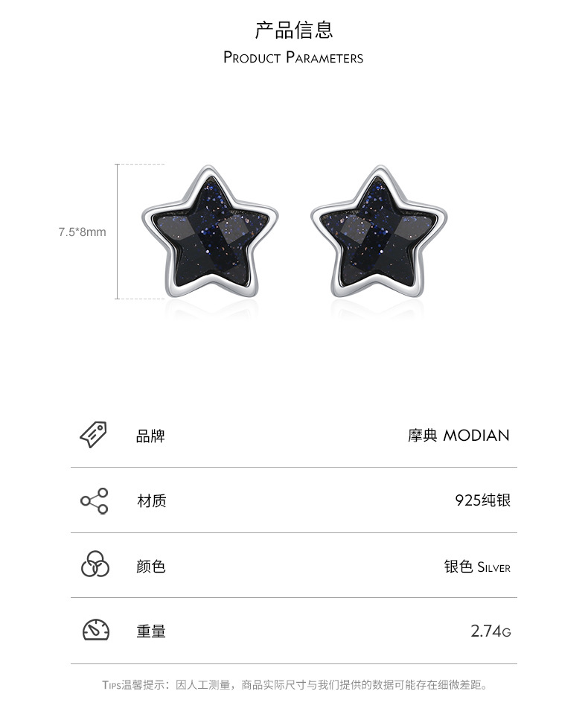Click the 重量 weight label

(151, 631)
